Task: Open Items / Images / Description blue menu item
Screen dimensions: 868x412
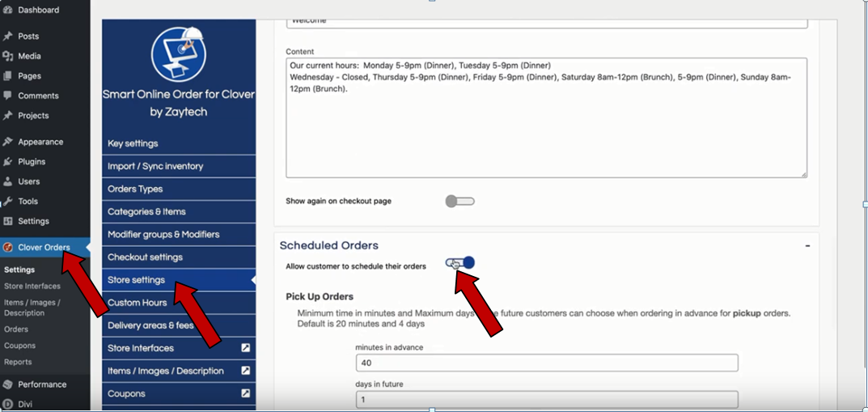Action: [179, 371]
